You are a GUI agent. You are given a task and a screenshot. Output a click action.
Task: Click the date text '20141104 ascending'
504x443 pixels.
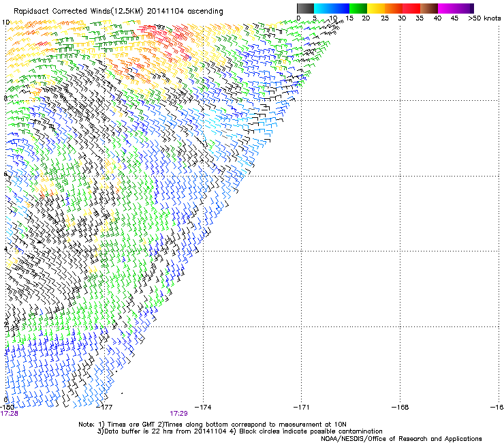[x=185, y=12]
